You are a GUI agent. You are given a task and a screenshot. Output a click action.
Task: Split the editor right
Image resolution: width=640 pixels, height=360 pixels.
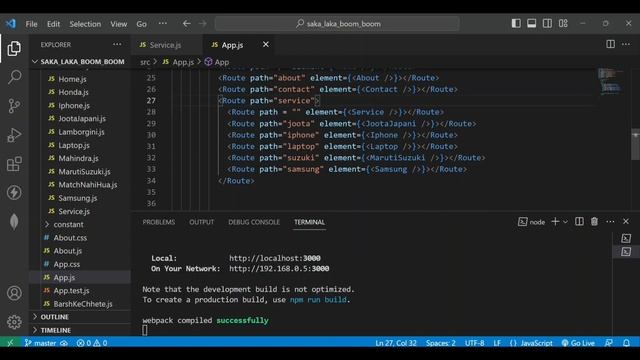[610, 44]
